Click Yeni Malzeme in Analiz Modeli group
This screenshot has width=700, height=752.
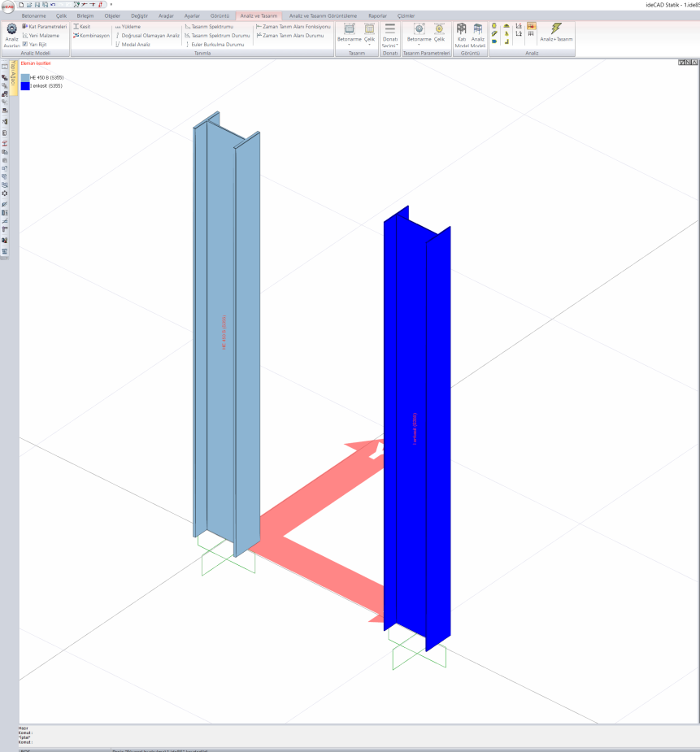point(41,36)
